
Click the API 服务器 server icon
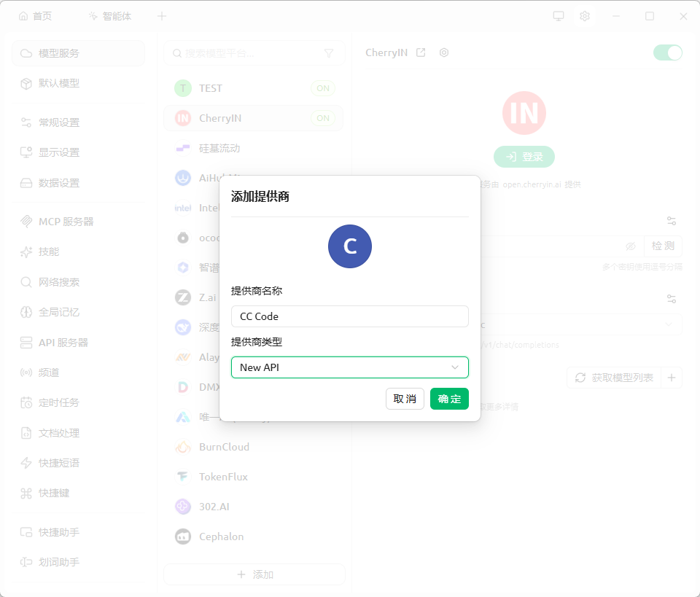coord(26,343)
